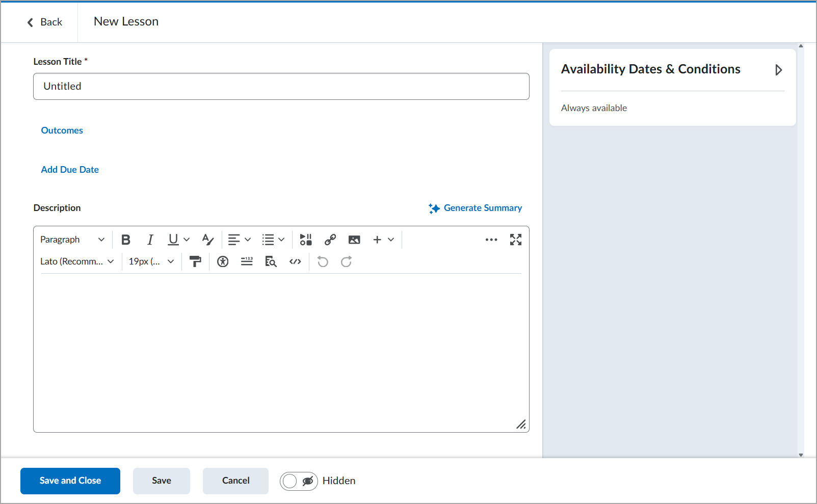817x504 pixels.
Task: Run the accessibility checker
Action: click(x=223, y=261)
